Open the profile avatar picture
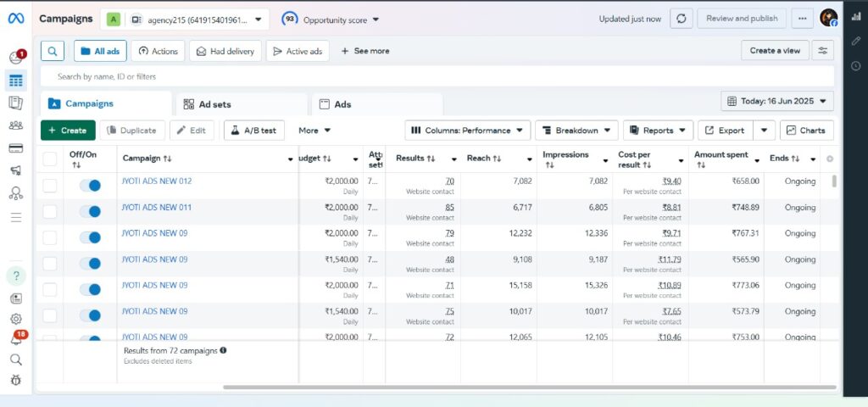Screen dimensions: 868x407 tap(829, 18)
